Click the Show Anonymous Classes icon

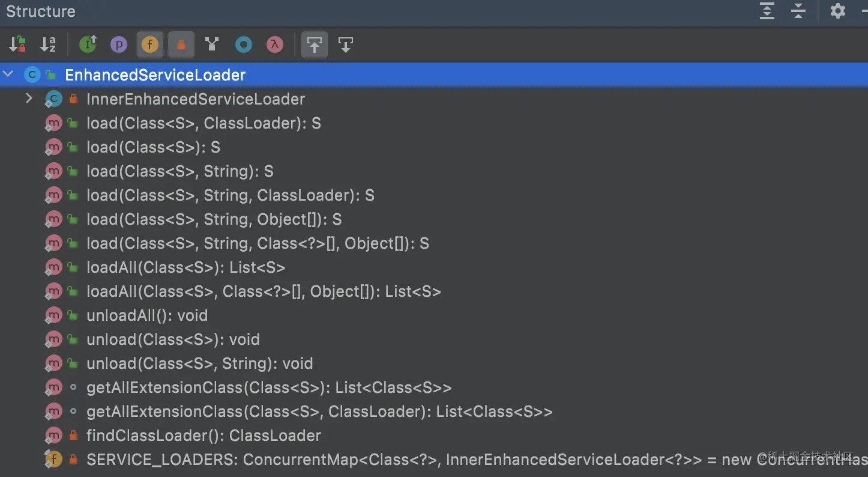pyautogui.click(x=243, y=44)
